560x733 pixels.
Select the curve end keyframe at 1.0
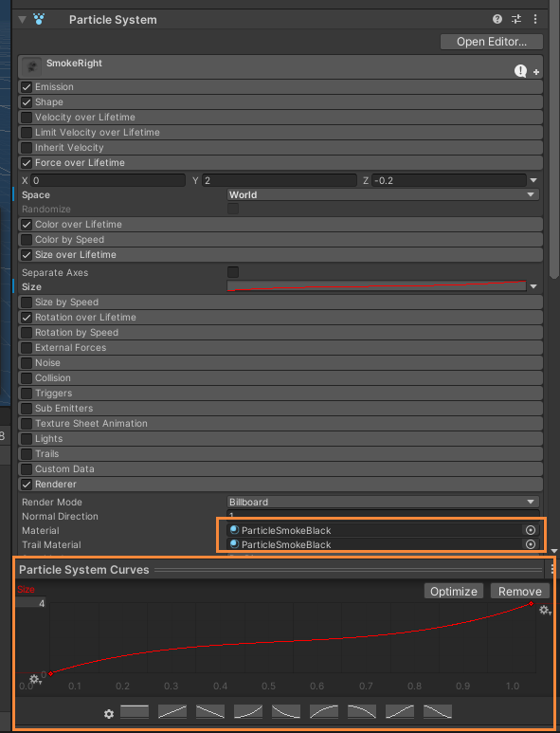[x=531, y=603]
